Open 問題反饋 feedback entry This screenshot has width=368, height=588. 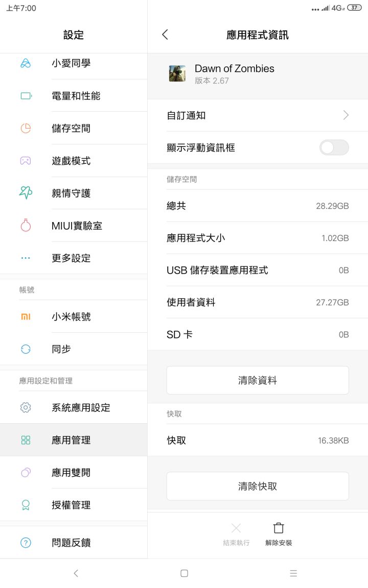[x=71, y=543]
